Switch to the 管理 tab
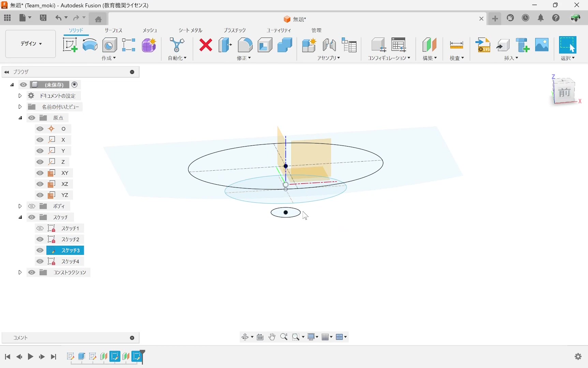588x368 pixels. click(317, 30)
